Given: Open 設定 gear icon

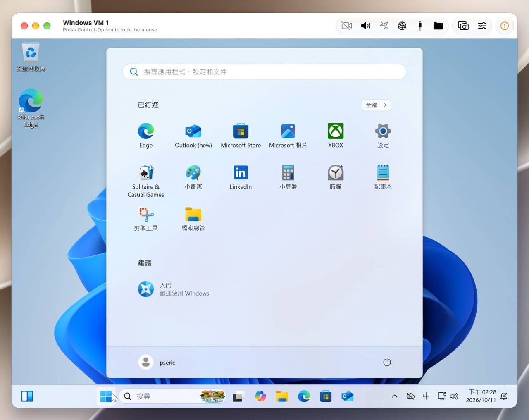Looking at the screenshot, I should point(383,136).
